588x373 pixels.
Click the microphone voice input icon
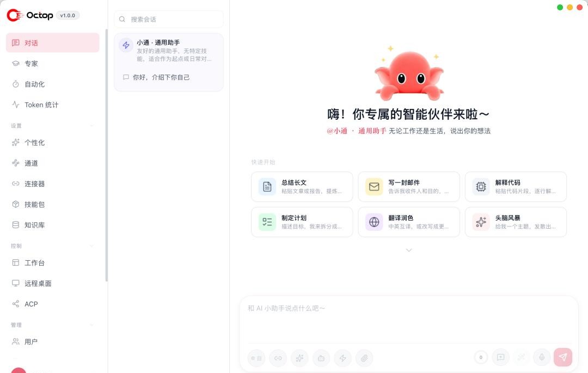pyautogui.click(x=542, y=357)
